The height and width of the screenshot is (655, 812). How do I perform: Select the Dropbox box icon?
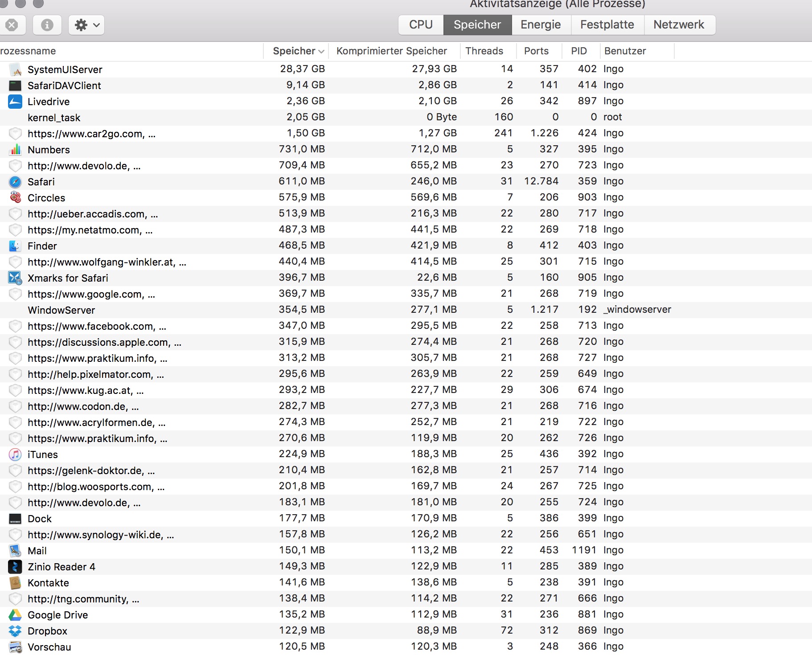click(x=15, y=631)
